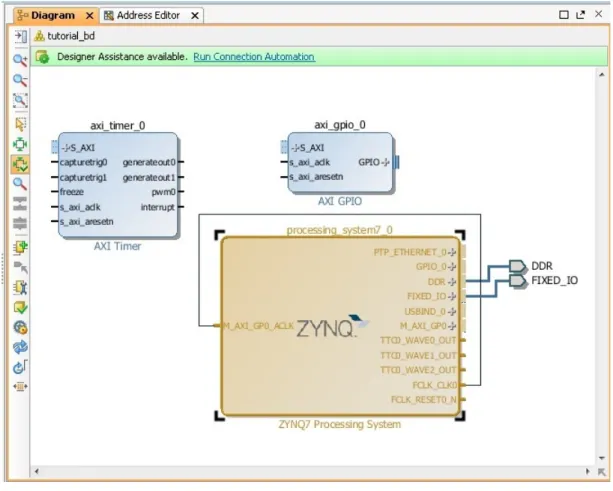Image resolution: width=613 pixels, height=491 pixels.
Task: Expand GPIO interface on axi_gpio_0
Action: tap(385, 162)
